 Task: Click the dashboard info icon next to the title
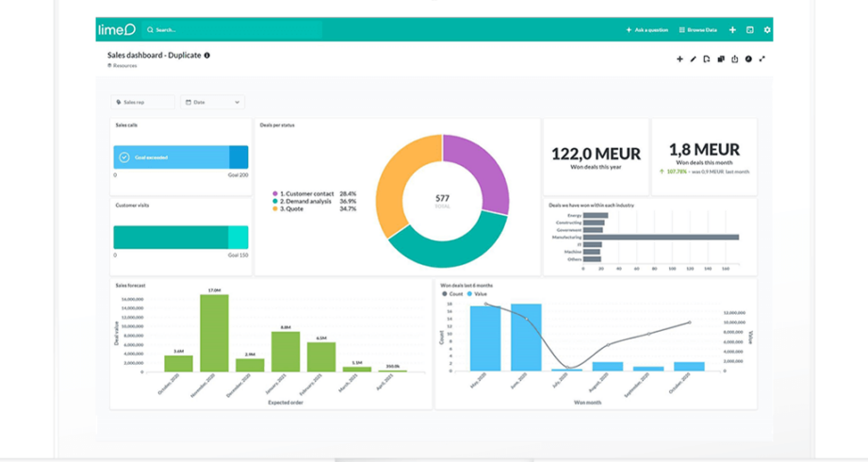tap(207, 56)
